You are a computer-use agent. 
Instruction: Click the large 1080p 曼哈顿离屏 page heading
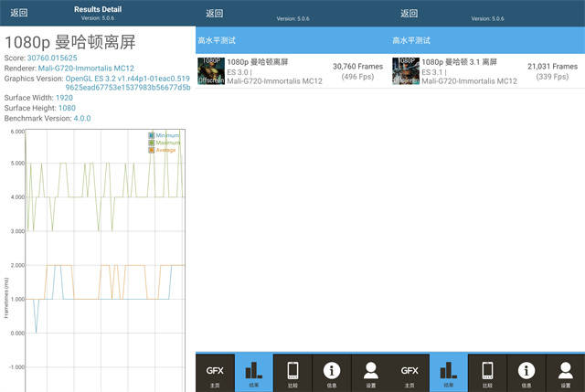point(70,42)
